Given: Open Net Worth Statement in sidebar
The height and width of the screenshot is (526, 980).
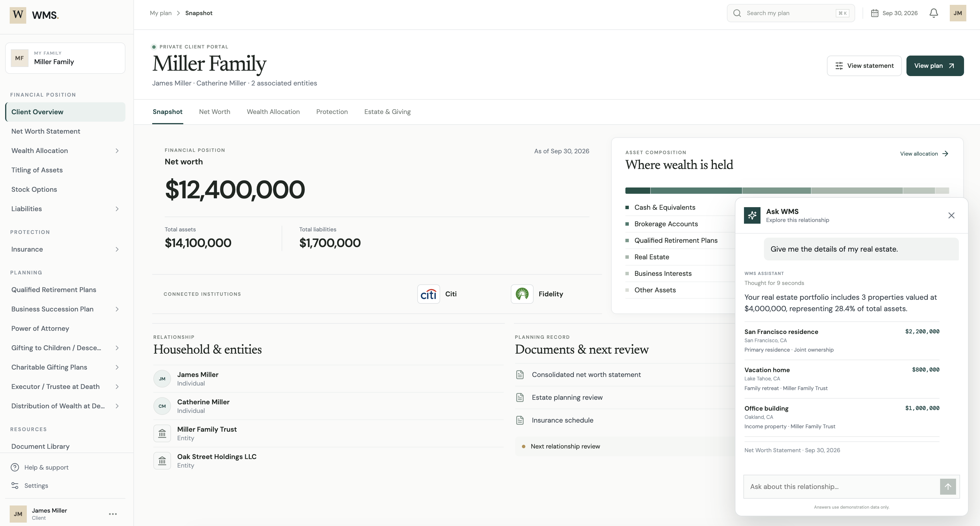Looking at the screenshot, I should (65, 131).
